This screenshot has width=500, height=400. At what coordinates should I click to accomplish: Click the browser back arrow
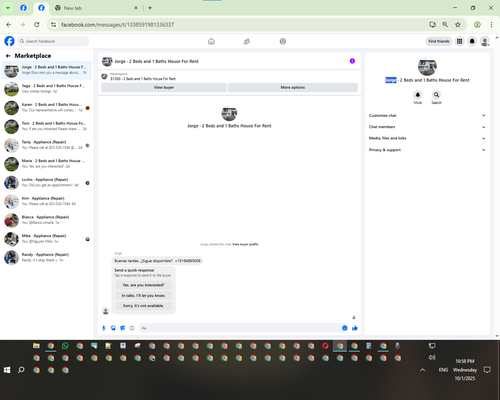tap(9, 24)
